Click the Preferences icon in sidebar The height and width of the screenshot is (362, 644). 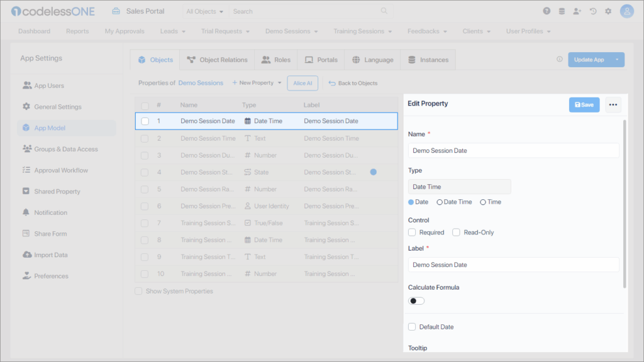26,275
